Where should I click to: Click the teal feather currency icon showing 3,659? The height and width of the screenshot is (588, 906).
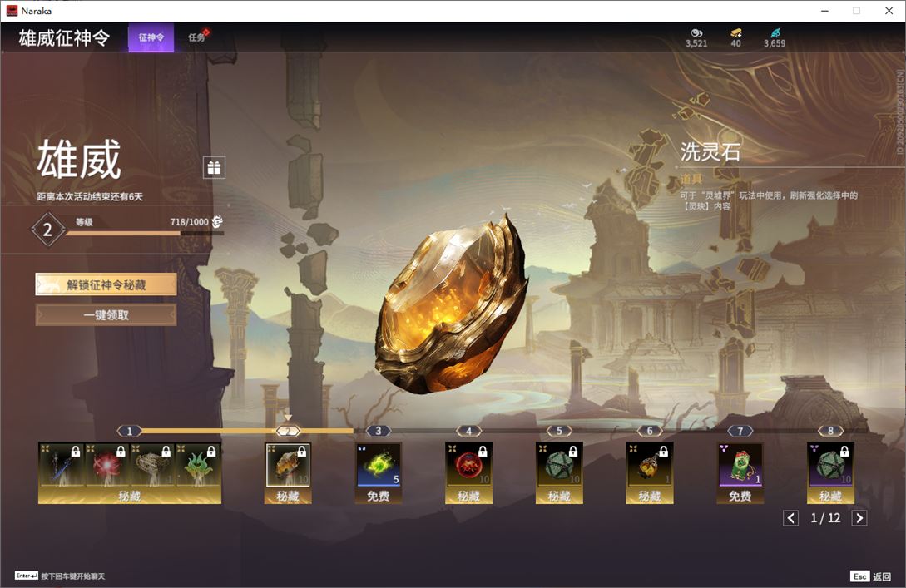[x=775, y=33]
